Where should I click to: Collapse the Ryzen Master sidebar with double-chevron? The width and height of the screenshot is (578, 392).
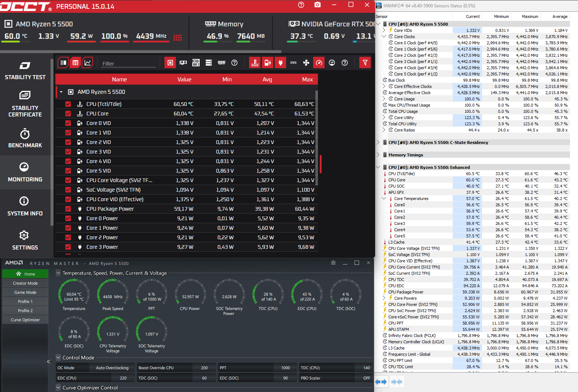(48, 362)
